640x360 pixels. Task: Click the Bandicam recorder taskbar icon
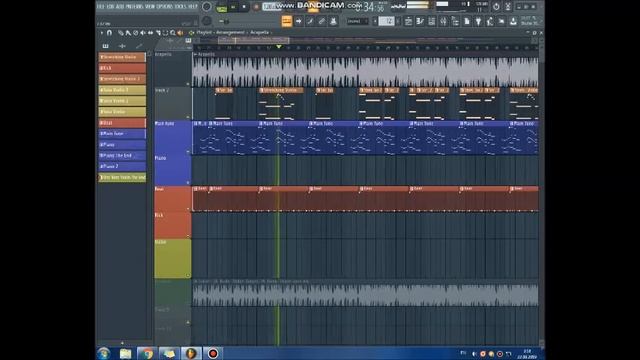pos(213,353)
